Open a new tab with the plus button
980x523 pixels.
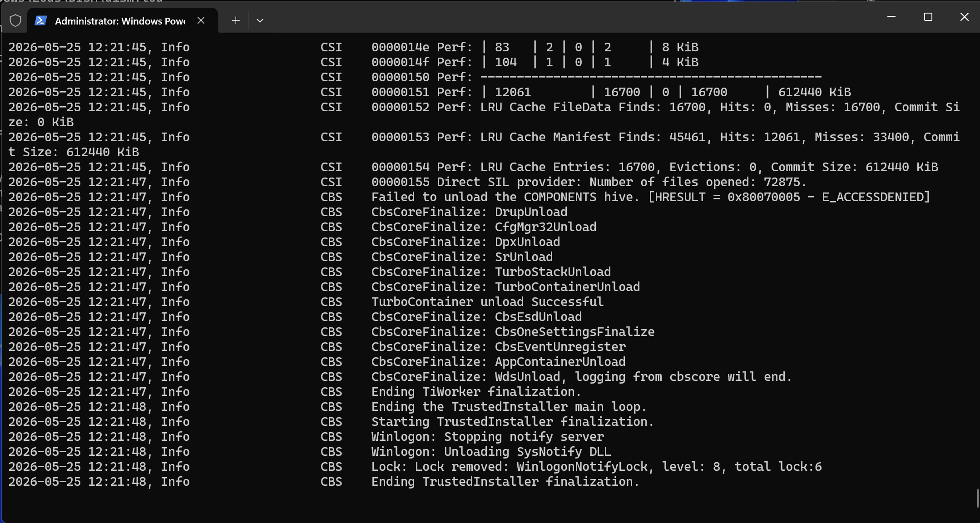coord(235,20)
